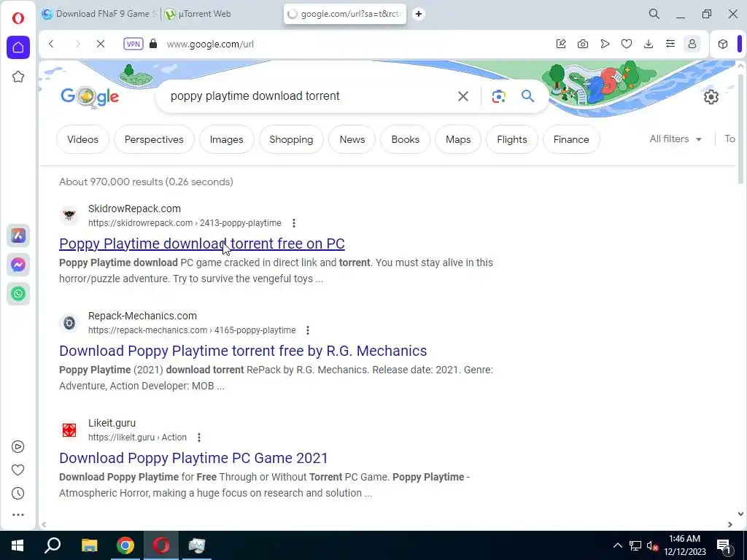
Task: Open a new tab with plus button
Action: click(x=418, y=14)
